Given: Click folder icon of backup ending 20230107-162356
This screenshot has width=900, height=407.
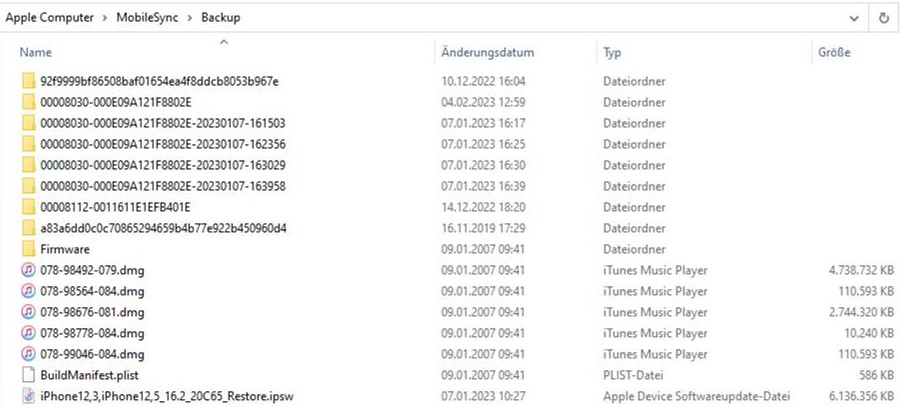Looking at the screenshot, I should tap(29, 144).
